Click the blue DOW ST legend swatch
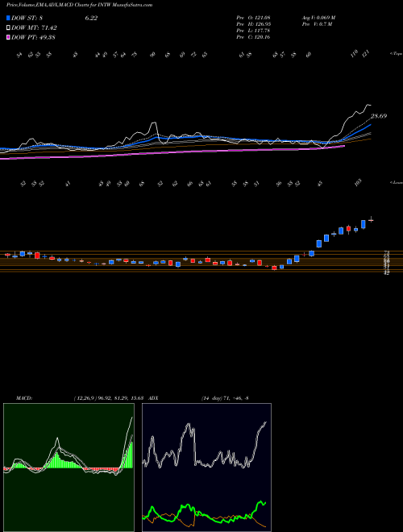Screen dimensions: 403x532 click(x=9, y=19)
